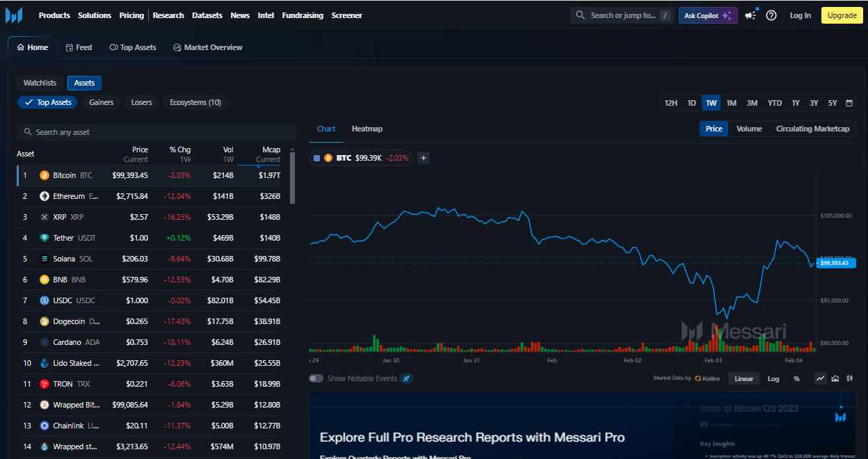Switch to line chart type icon

click(821, 378)
